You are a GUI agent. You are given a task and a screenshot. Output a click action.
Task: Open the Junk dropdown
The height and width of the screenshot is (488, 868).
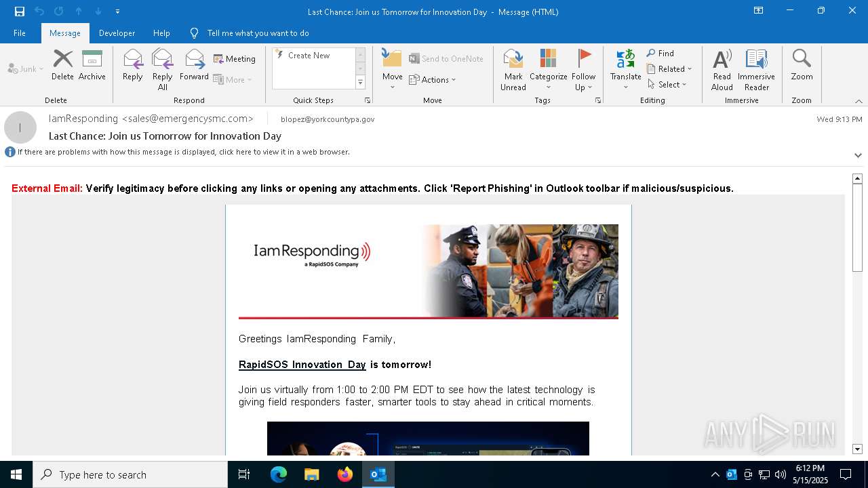(x=26, y=68)
